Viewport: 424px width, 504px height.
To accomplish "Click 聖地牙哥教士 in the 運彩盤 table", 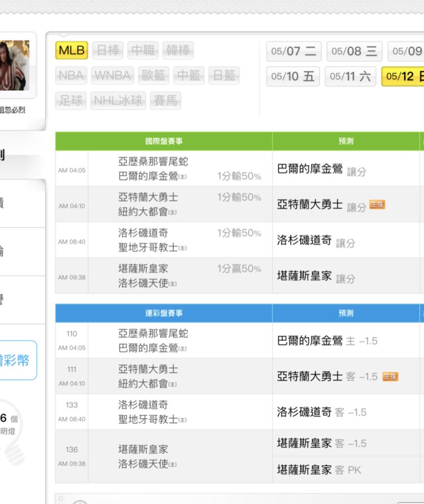I will 148,419.
